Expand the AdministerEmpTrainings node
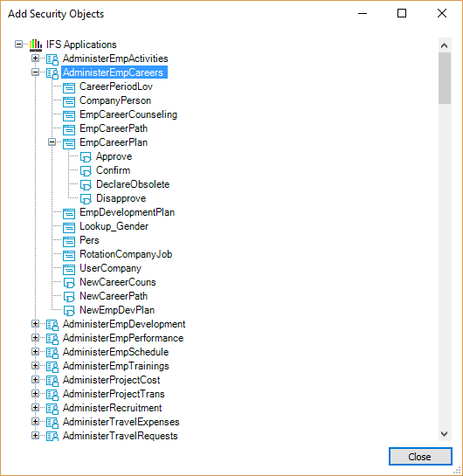The image size is (463, 476). [x=36, y=366]
